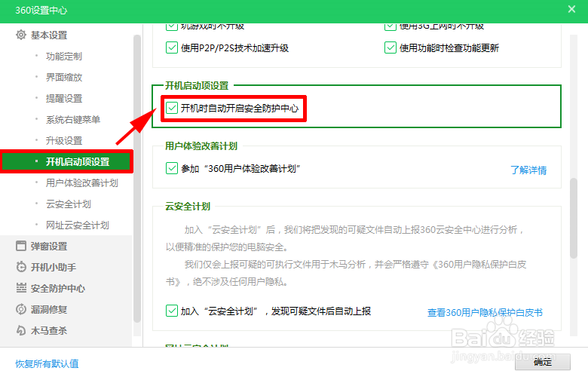Click the 确定 button
The width and height of the screenshot is (588, 377).
tap(543, 362)
